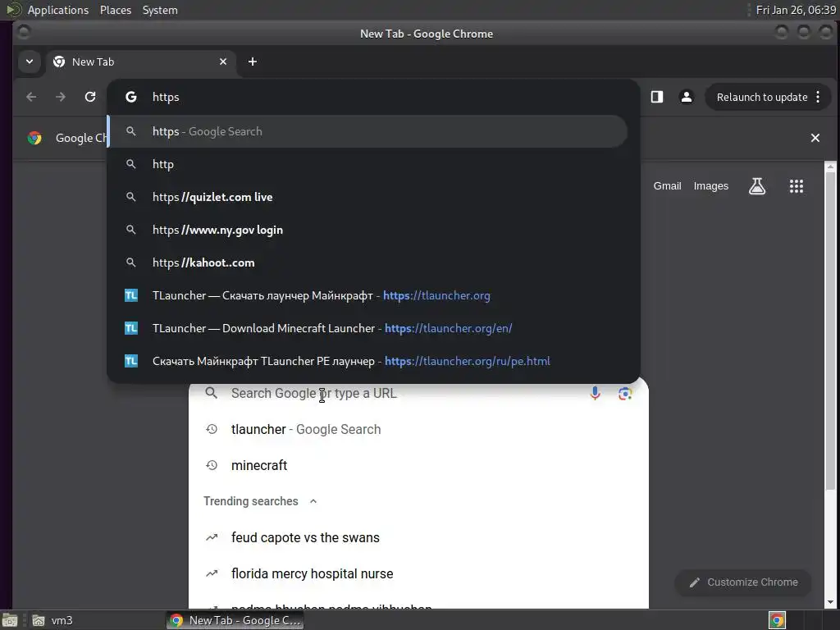Open the Gmail link

pos(667,186)
